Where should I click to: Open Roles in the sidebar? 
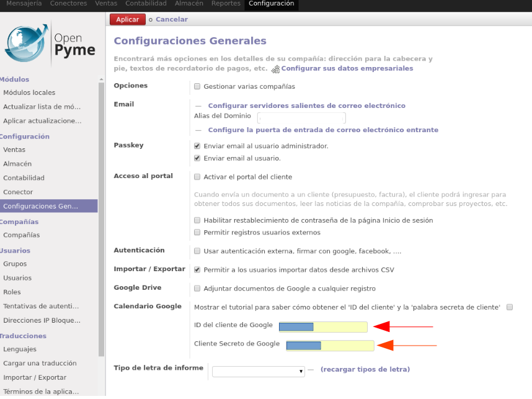point(12,292)
